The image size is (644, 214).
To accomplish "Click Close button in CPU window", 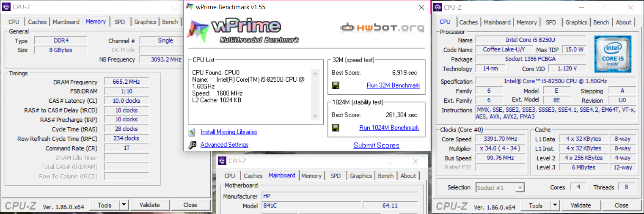I will (622, 206).
